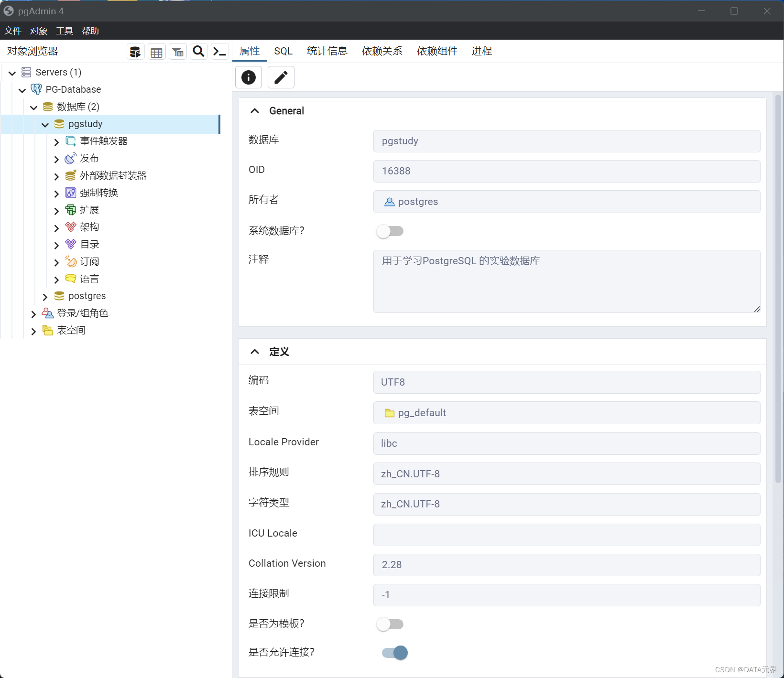Collapse the 定义 section chevron

click(255, 352)
